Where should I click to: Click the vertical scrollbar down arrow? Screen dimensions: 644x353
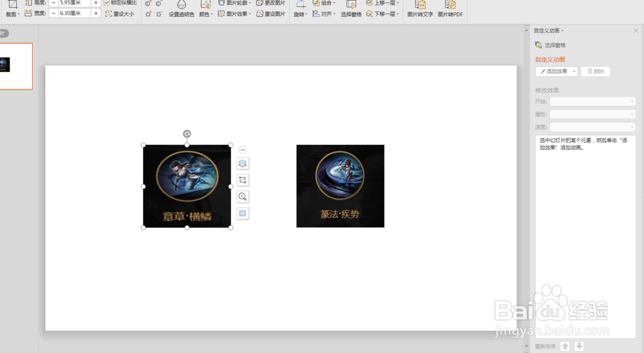click(527, 347)
